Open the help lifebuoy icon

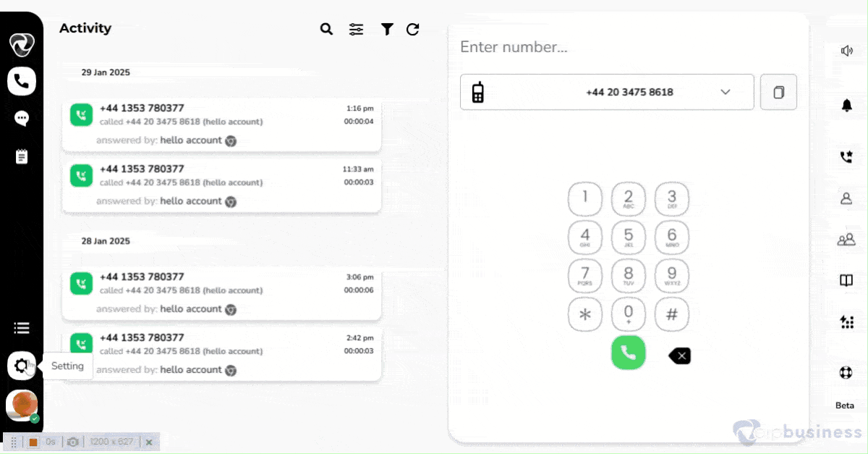[846, 373]
